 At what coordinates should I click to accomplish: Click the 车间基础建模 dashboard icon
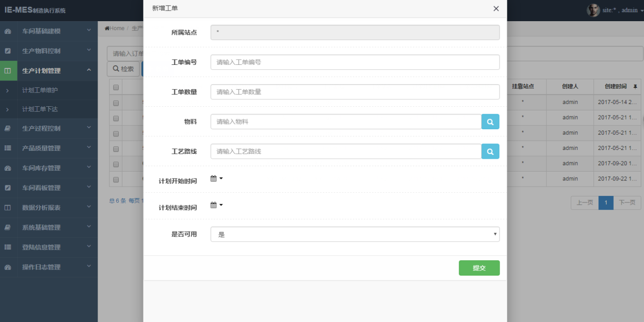click(x=8, y=31)
